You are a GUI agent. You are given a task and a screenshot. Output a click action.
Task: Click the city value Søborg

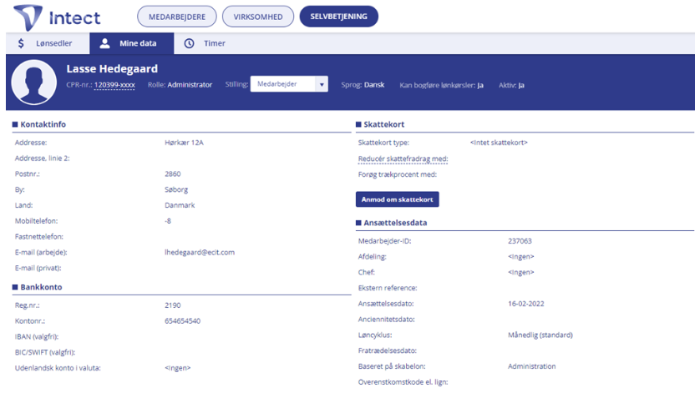point(176,190)
